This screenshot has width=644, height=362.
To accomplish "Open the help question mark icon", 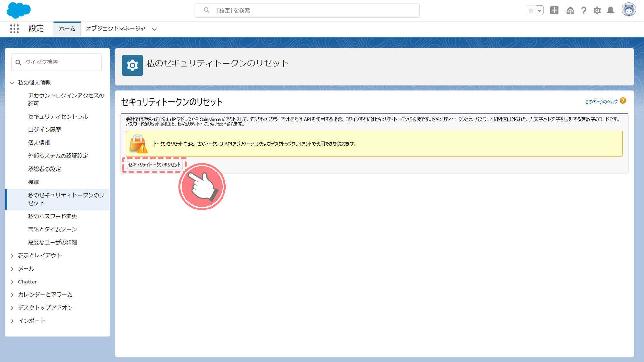I will (584, 11).
